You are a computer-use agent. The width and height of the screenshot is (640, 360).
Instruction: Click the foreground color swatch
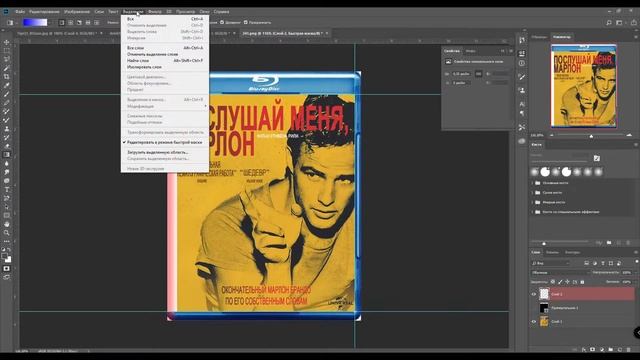pyautogui.click(x=5, y=256)
